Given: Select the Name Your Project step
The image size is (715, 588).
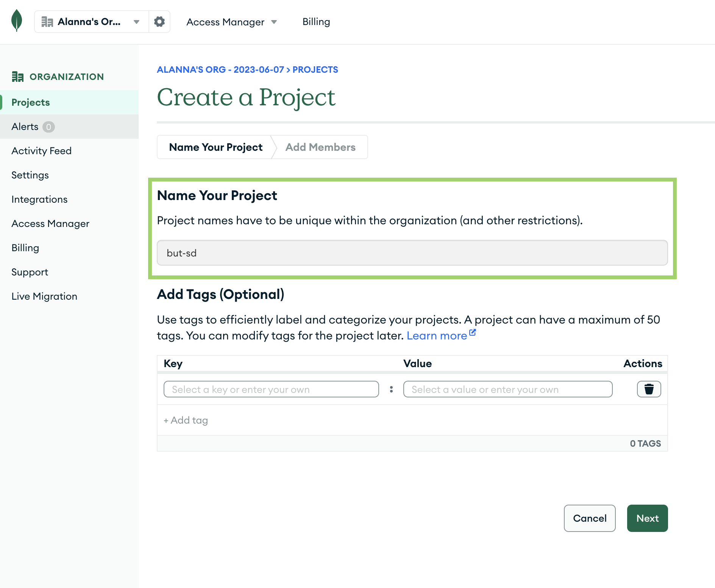Looking at the screenshot, I should [x=215, y=147].
